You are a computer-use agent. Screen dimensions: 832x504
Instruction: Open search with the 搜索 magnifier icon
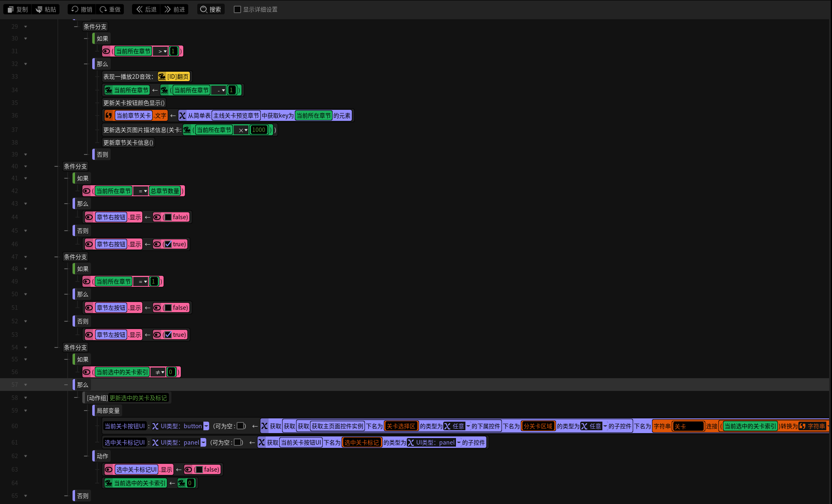[204, 9]
